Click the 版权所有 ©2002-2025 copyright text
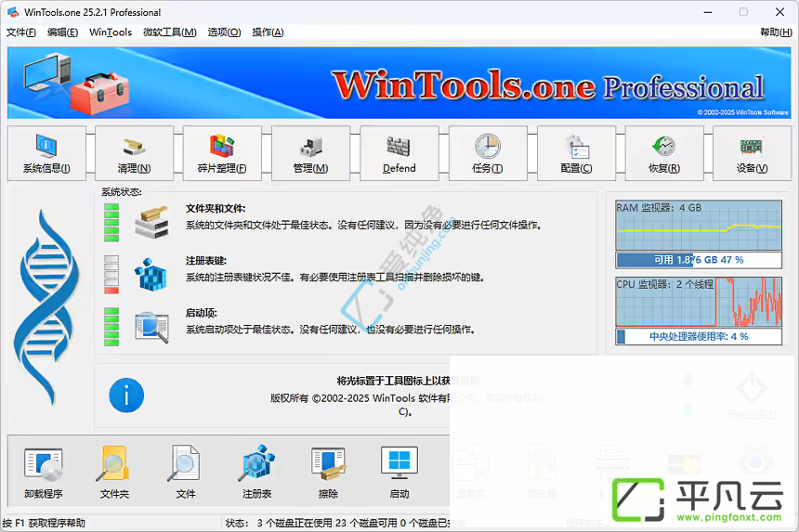799x532 pixels. (408, 404)
